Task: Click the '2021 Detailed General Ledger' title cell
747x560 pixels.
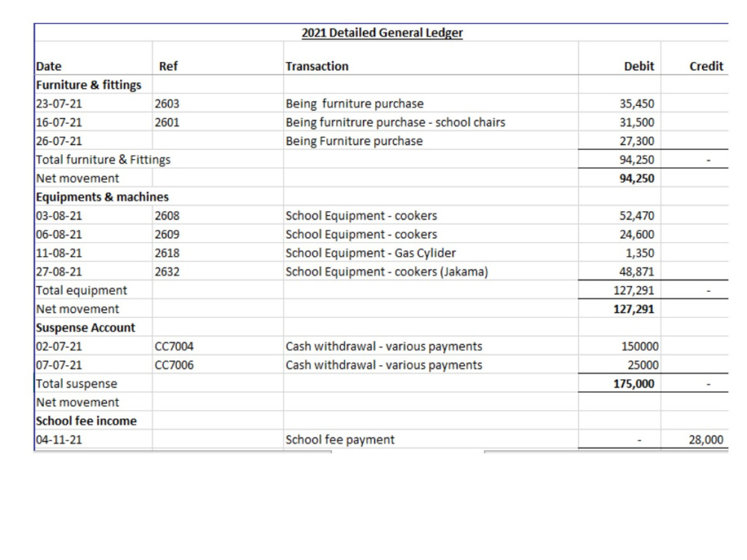Action: click(x=382, y=33)
